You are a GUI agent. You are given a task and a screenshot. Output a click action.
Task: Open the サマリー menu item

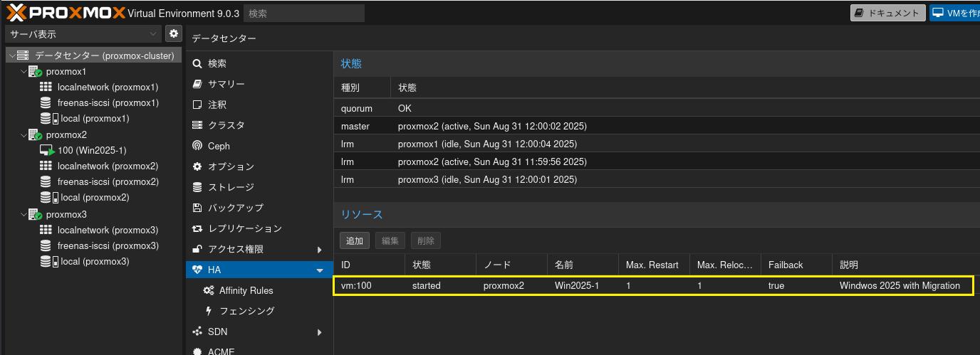[x=259, y=84]
